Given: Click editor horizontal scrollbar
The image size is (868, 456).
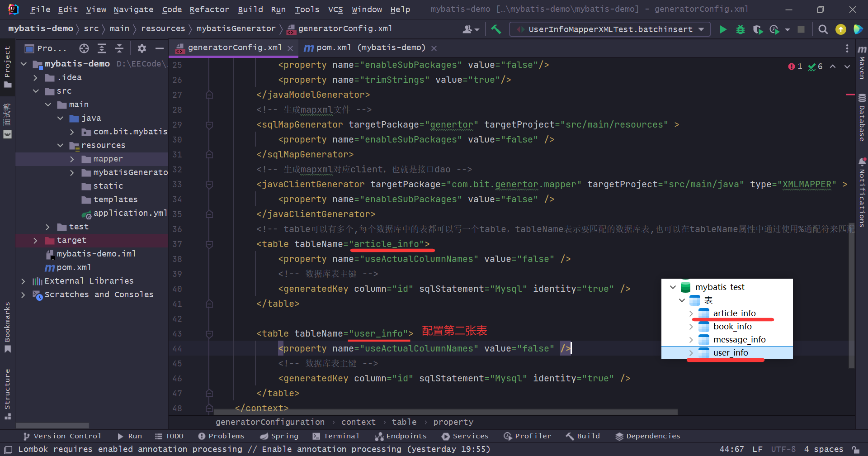Looking at the screenshot, I should point(445,412).
